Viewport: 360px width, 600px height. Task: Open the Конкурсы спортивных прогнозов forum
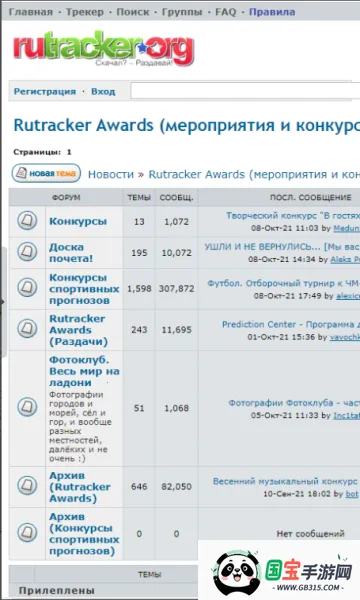pyautogui.click(x=84, y=289)
